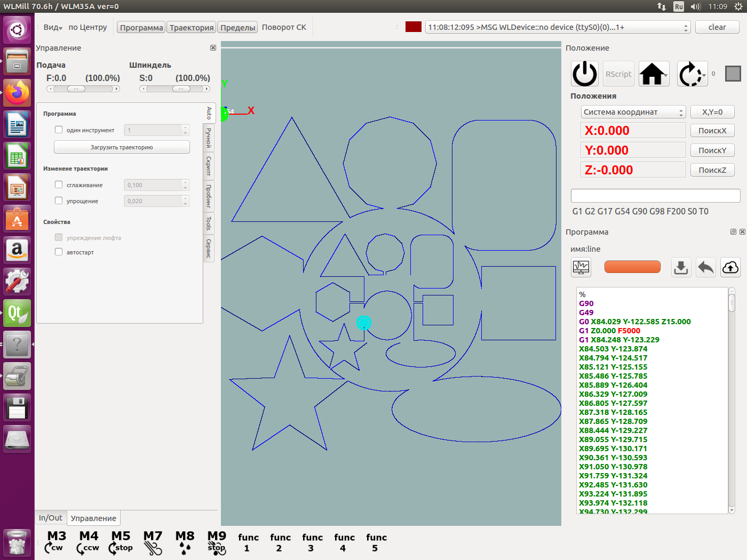Click the clear log button
This screenshot has width=747, height=560.
coord(717,27)
